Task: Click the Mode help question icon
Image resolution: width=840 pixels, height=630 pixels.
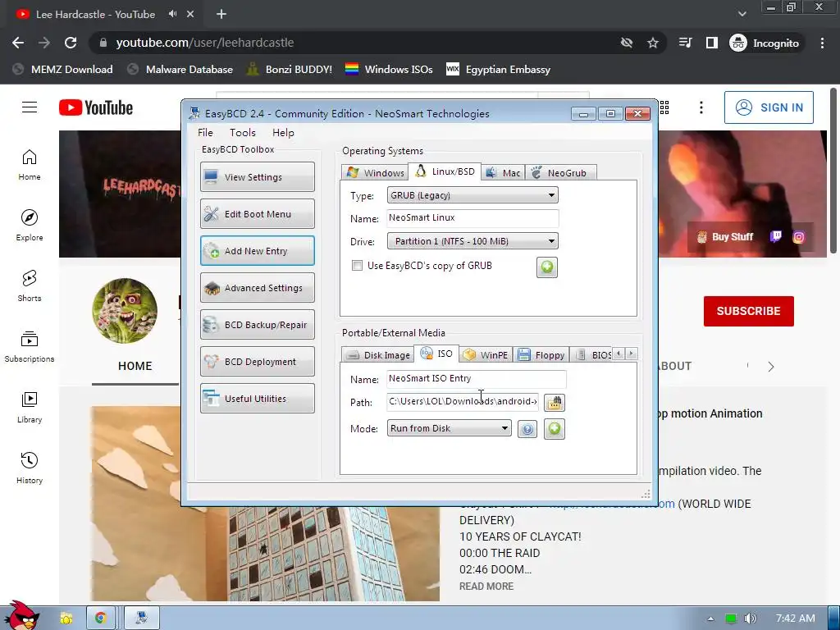Action: pyautogui.click(x=527, y=428)
